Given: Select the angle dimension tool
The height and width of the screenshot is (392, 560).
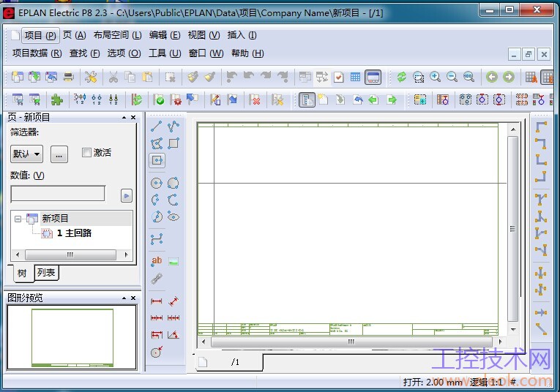Looking at the screenshot, I should pos(173,334).
